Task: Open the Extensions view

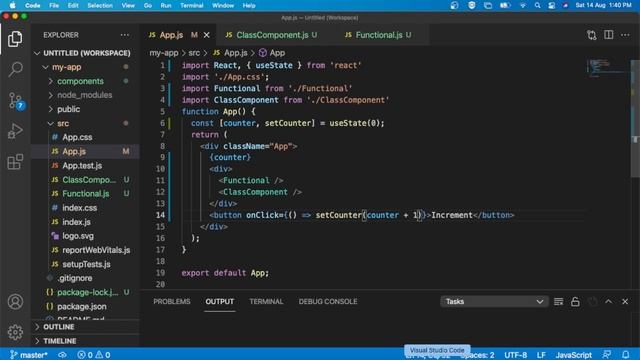Action: point(15,162)
